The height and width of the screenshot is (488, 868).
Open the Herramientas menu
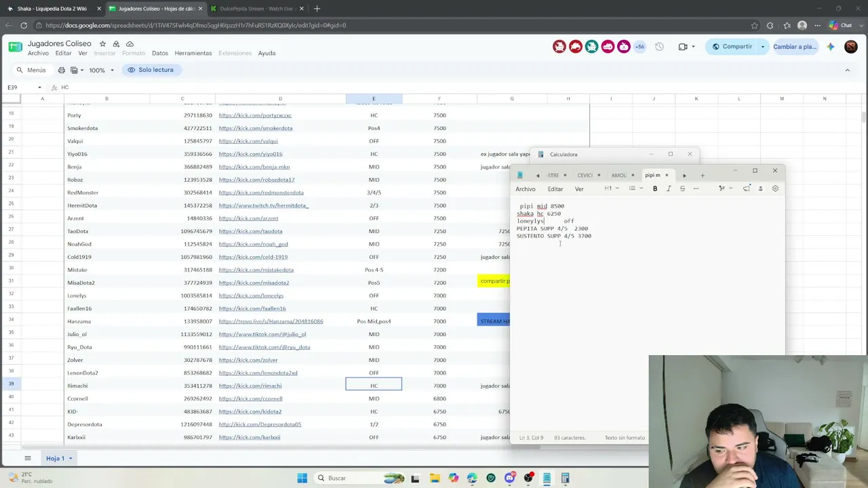(193, 54)
